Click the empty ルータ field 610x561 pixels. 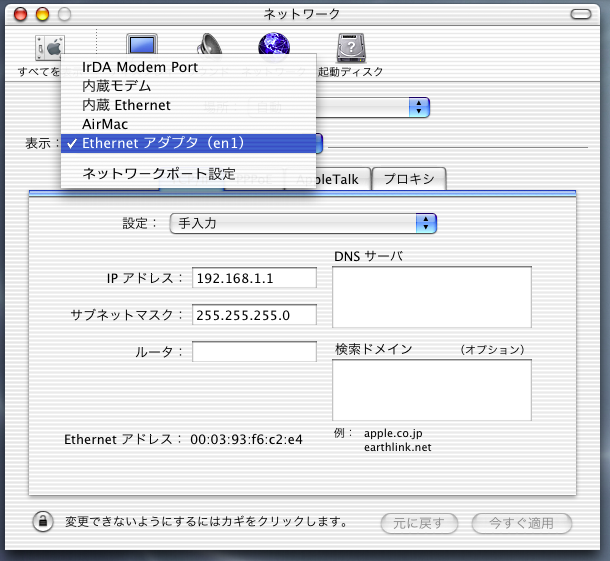(254, 352)
